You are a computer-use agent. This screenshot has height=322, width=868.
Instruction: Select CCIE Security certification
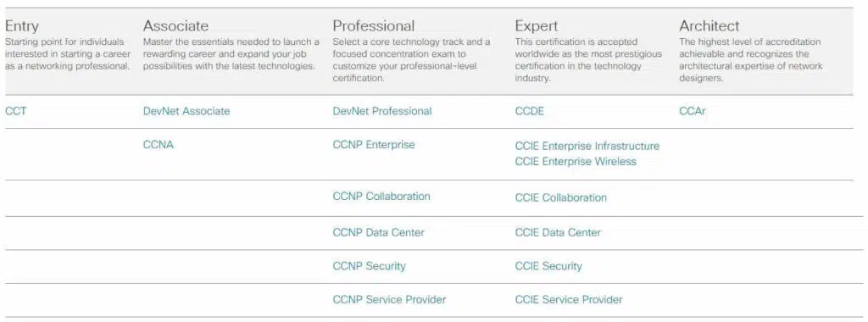(548, 266)
